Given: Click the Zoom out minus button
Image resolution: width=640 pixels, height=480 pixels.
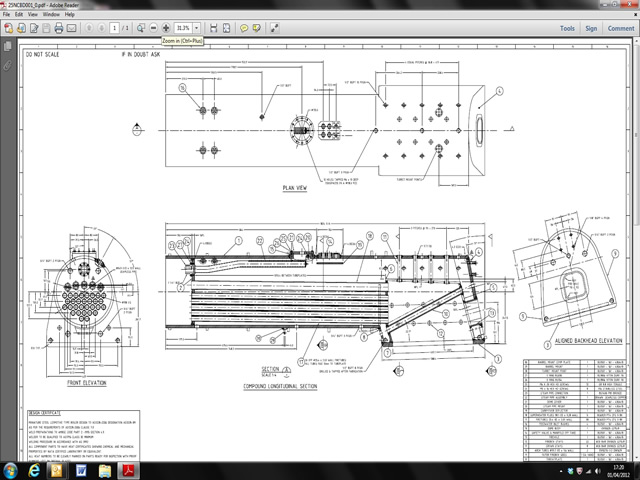Looking at the screenshot, I should point(152,29).
